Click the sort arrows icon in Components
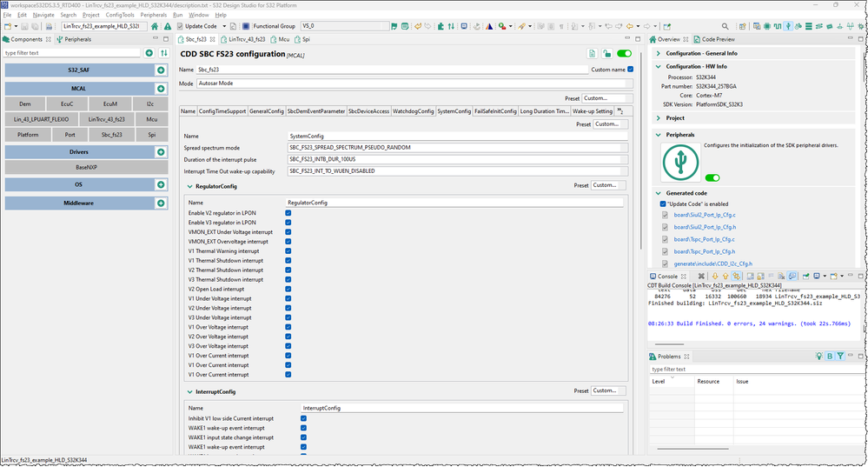Image resolution: width=868 pixels, height=467 pixels. [x=164, y=53]
